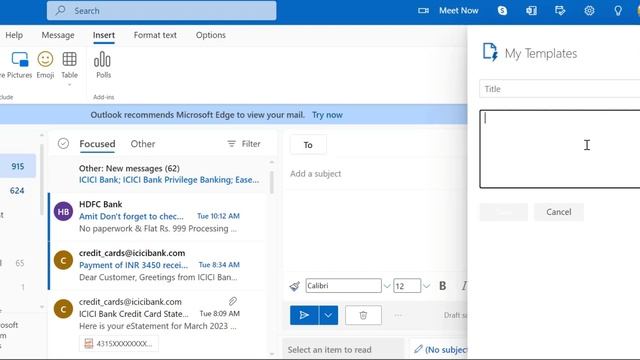Viewport: 640px width, 360px height.
Task: Select folder with 624 count
Action: (17, 191)
